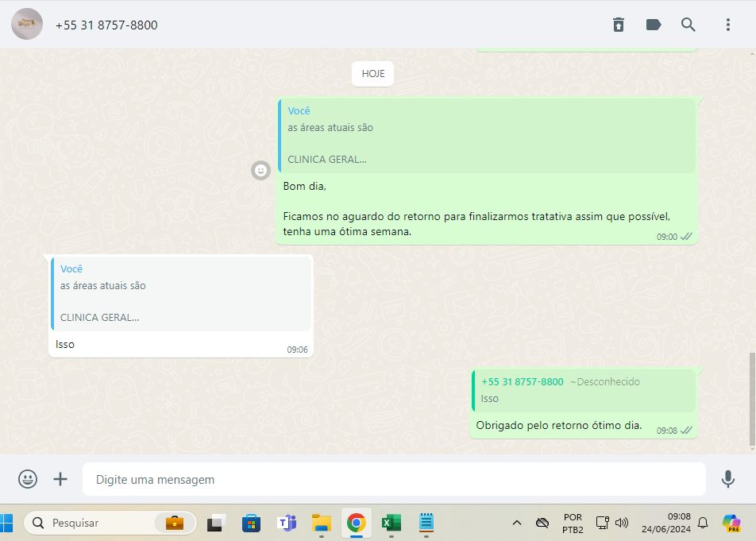Click the 09:06 timestamp on Isso message
Viewport: 756px width, 541px height.
(297, 350)
